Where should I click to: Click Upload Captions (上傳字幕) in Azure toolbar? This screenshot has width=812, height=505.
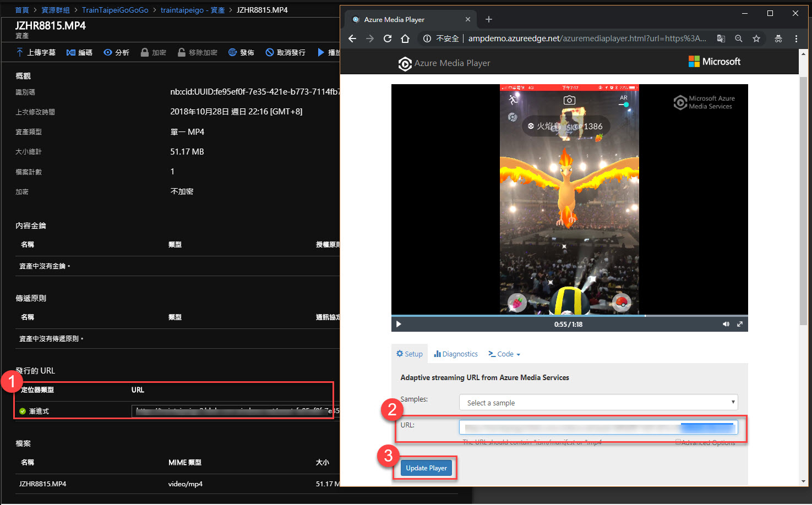[36, 52]
